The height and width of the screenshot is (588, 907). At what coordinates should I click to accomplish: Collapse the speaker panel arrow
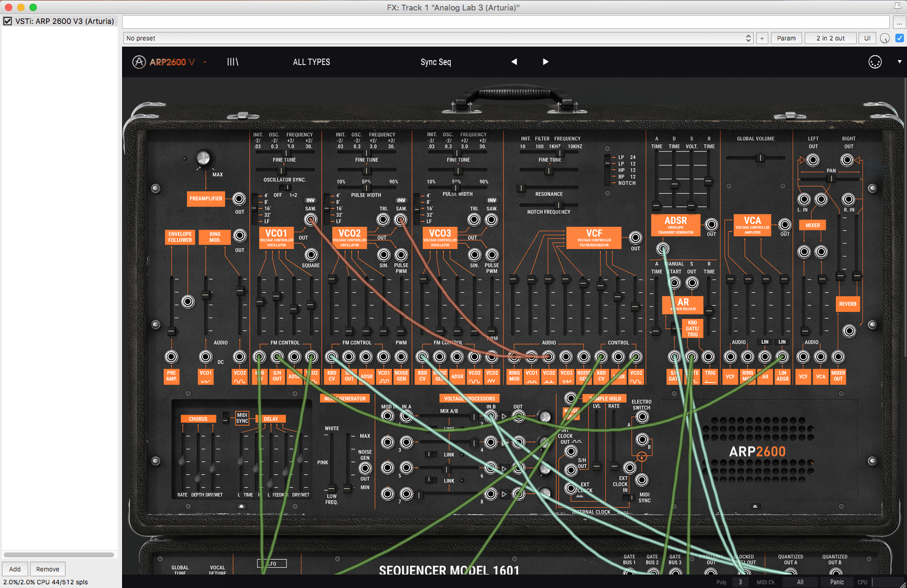[756, 506]
